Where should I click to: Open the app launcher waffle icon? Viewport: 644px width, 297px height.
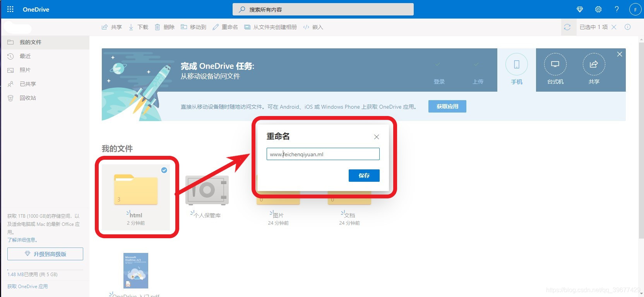(x=10, y=9)
